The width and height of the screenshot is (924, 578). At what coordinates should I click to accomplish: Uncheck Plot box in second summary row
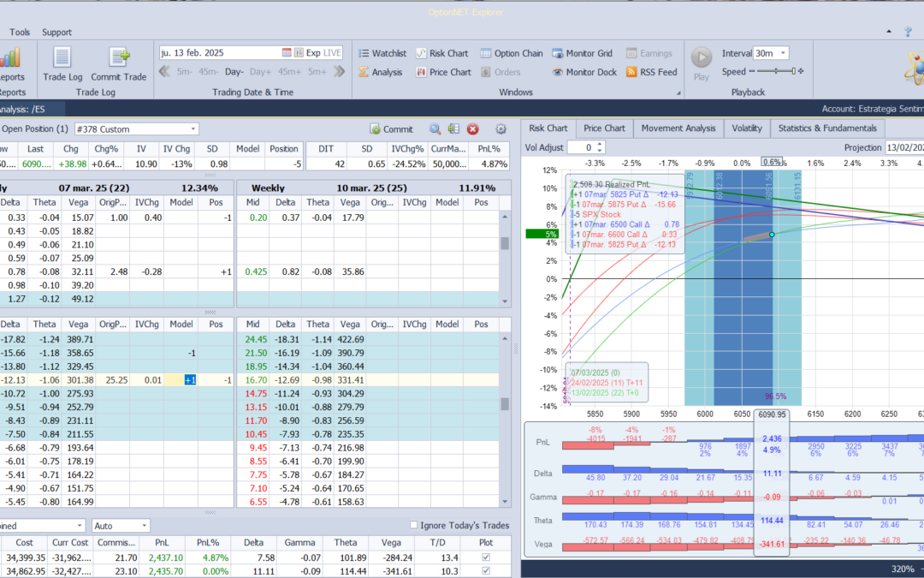click(486, 570)
